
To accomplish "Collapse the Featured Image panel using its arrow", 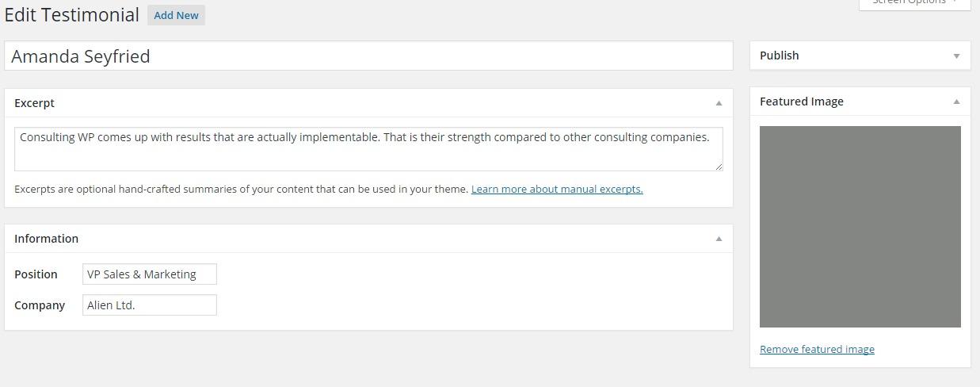I will pyautogui.click(x=956, y=102).
